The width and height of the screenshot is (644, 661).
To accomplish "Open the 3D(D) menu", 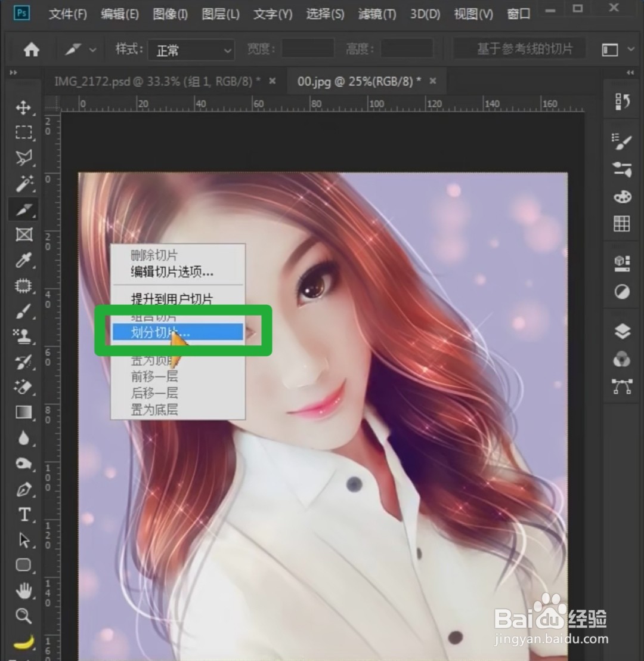I will point(425,14).
